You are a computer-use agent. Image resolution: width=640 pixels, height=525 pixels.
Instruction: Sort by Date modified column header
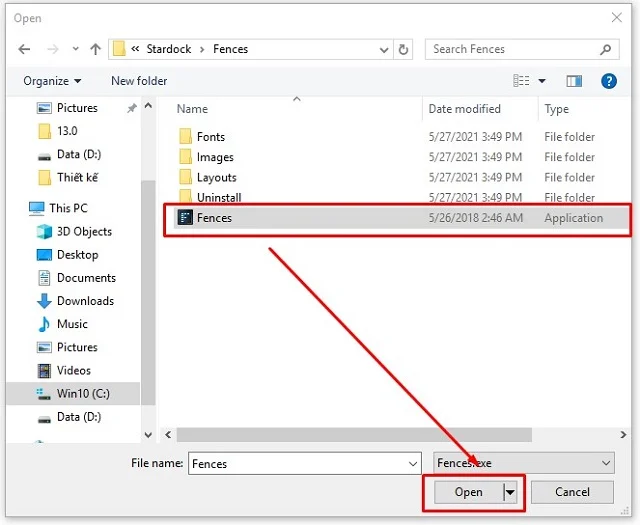coord(464,109)
